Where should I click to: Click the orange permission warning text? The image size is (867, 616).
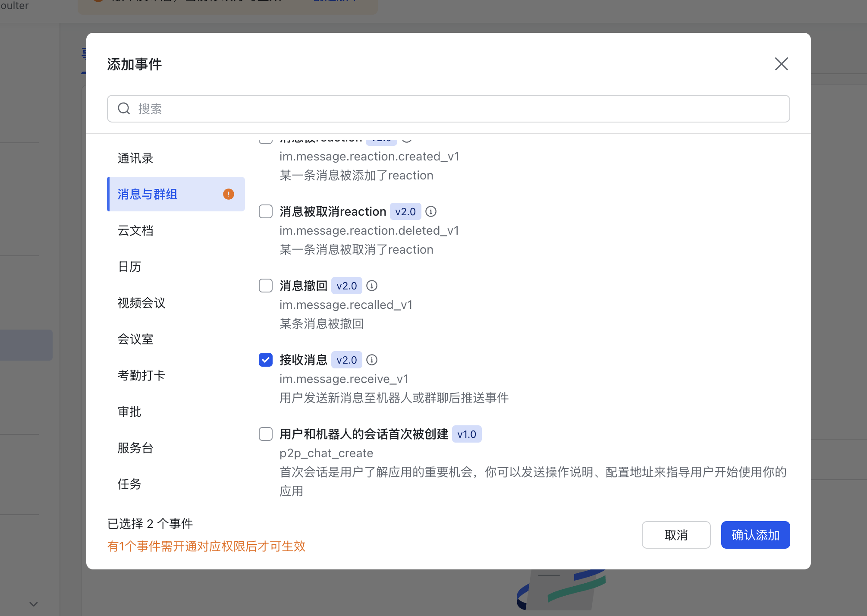click(206, 546)
